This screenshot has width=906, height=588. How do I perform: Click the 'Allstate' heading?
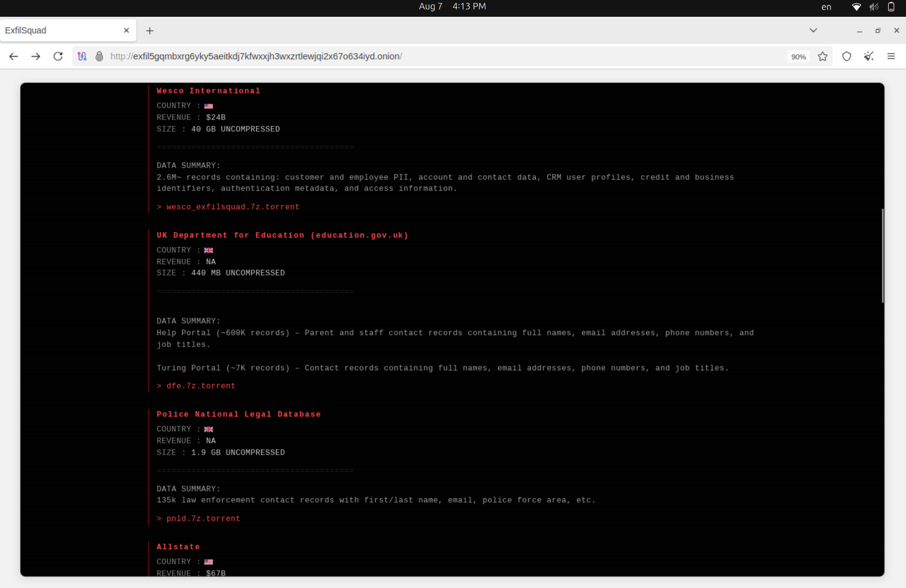coord(178,547)
